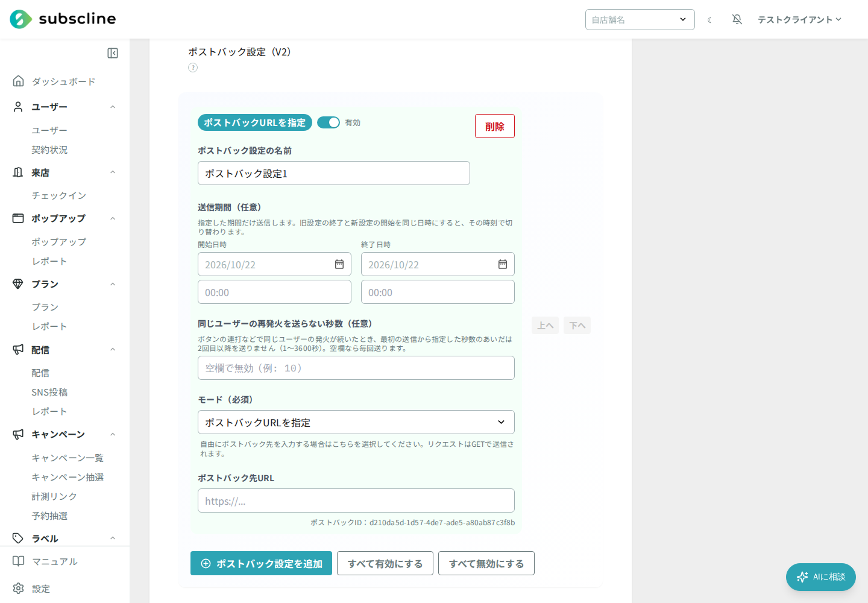Toggle the 有効 switch off
The height and width of the screenshot is (603, 868).
[329, 122]
